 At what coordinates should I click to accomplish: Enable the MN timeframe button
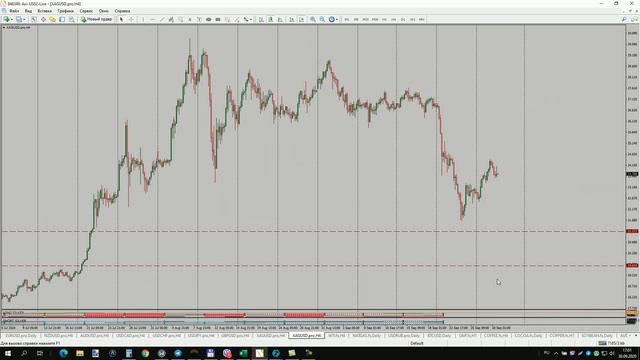point(422,19)
